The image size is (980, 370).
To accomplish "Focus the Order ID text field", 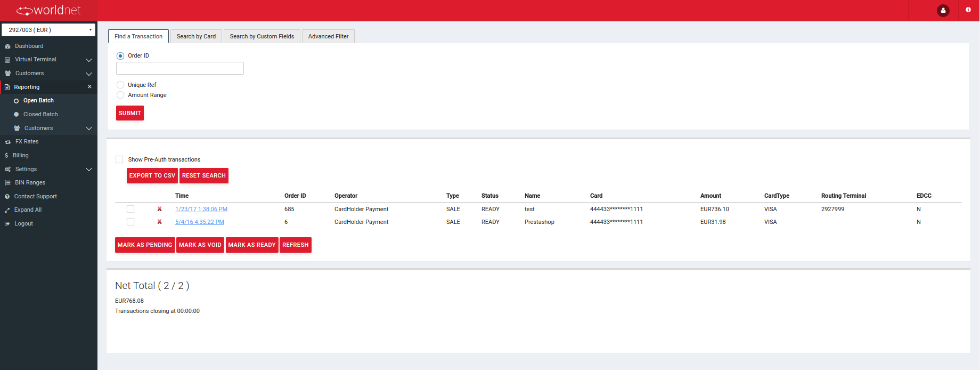I will click(x=180, y=68).
